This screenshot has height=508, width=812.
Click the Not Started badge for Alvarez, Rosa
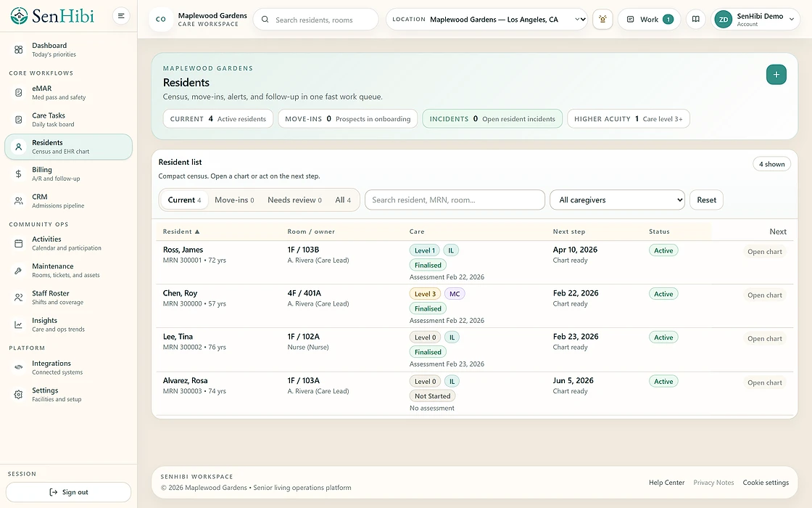(x=432, y=396)
